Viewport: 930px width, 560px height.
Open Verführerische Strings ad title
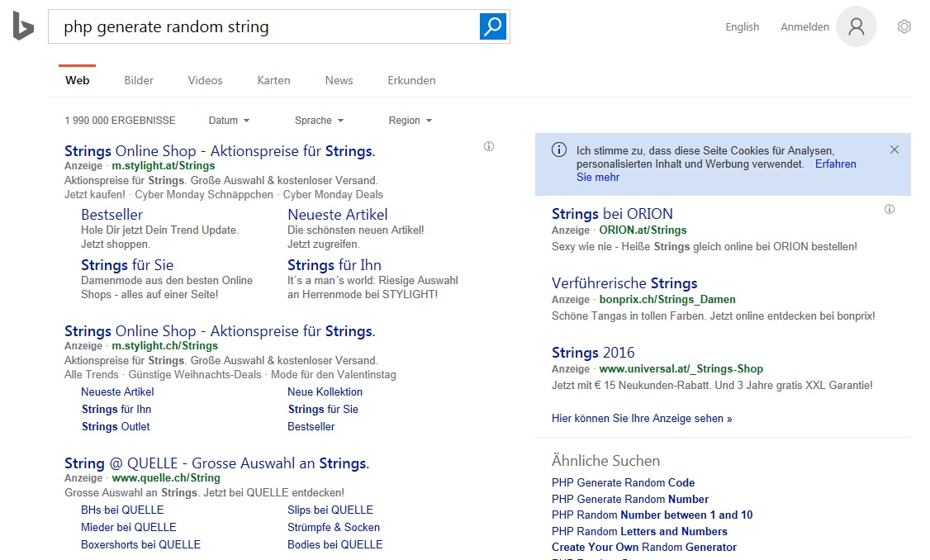coord(624,283)
